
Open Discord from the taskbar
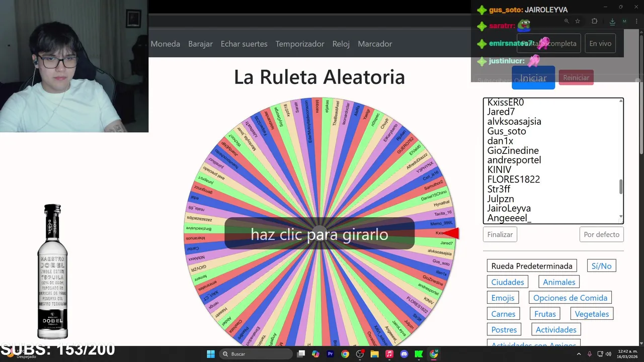click(x=404, y=354)
